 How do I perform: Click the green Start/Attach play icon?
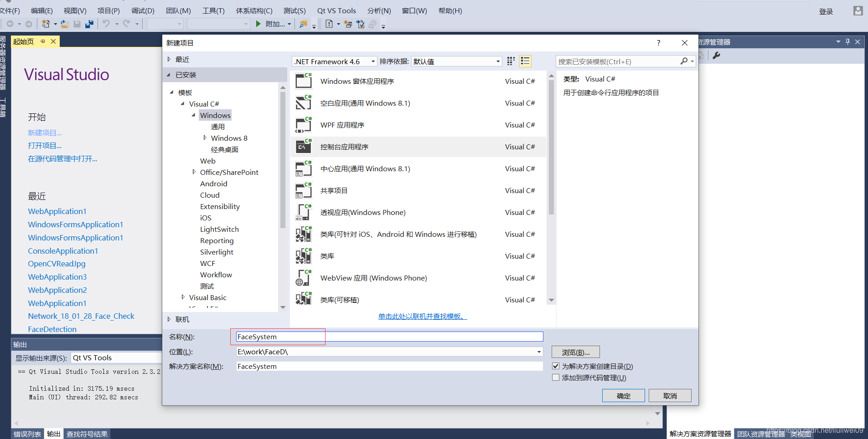click(x=258, y=24)
